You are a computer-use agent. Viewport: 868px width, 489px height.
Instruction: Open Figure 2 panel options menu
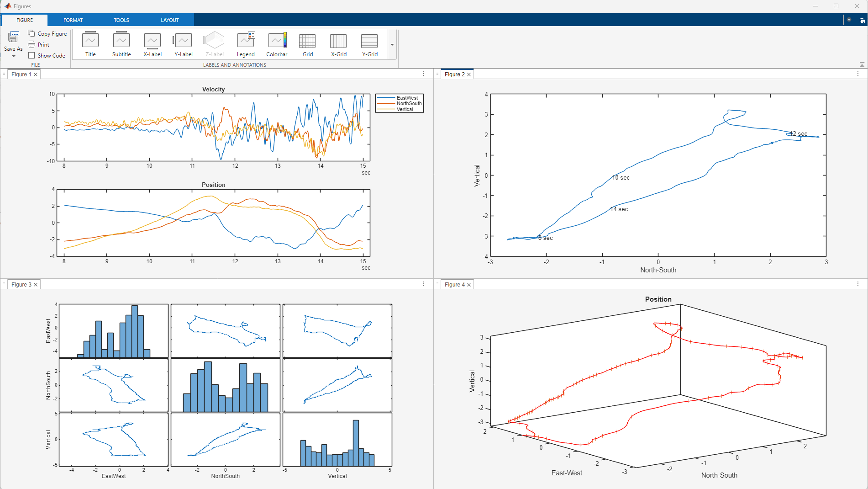857,74
